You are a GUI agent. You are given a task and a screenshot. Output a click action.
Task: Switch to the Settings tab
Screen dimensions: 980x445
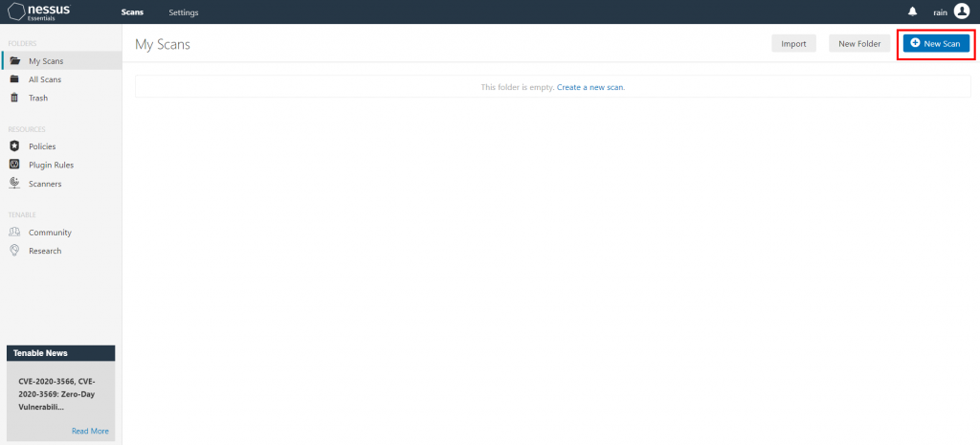tap(183, 12)
